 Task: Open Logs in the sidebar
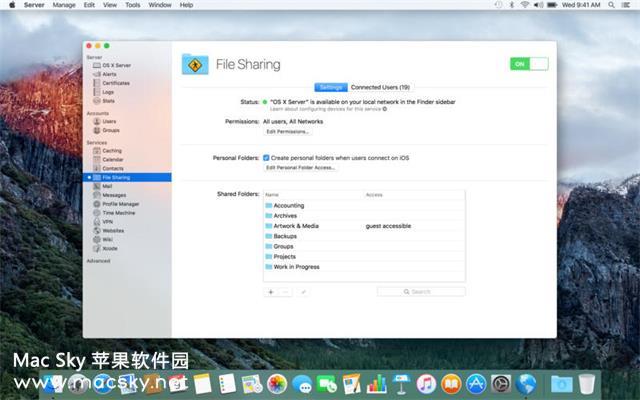coord(104,92)
